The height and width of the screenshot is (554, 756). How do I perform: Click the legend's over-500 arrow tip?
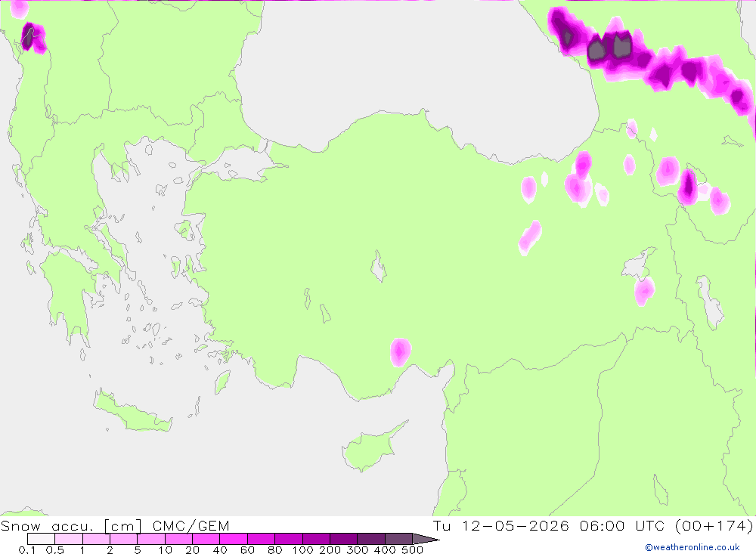pos(426,539)
